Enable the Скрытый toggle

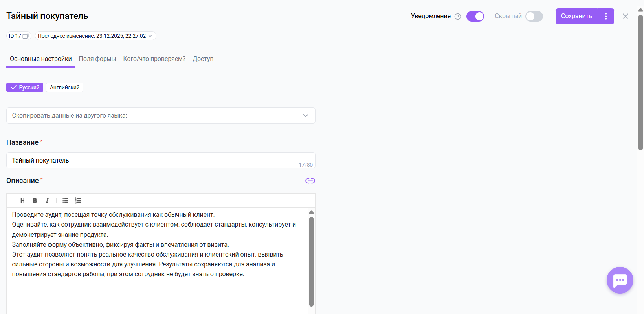534,16
